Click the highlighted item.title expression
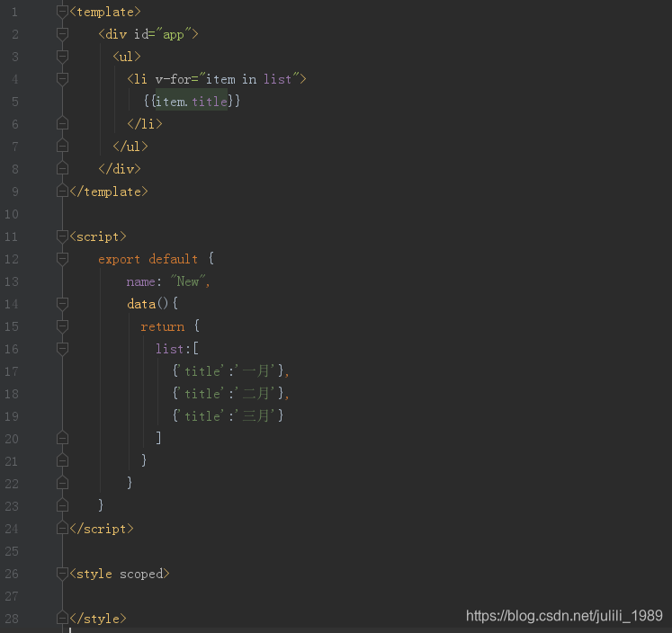 click(191, 102)
